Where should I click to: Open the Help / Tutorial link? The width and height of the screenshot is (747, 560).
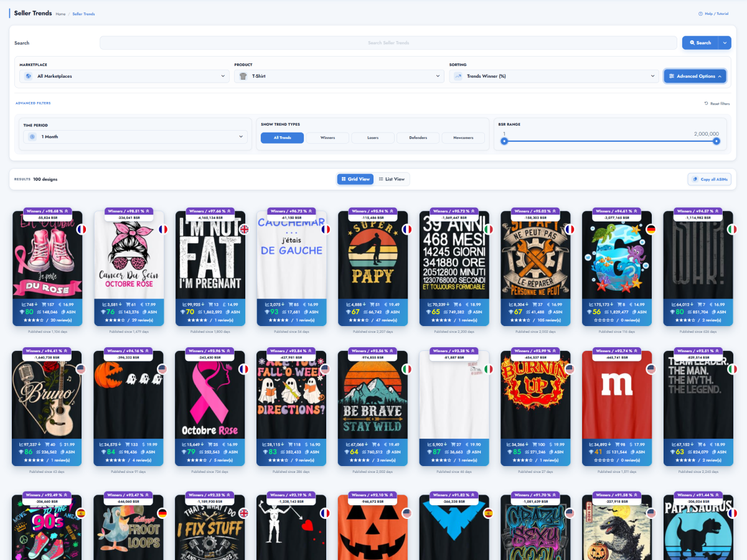tap(713, 13)
